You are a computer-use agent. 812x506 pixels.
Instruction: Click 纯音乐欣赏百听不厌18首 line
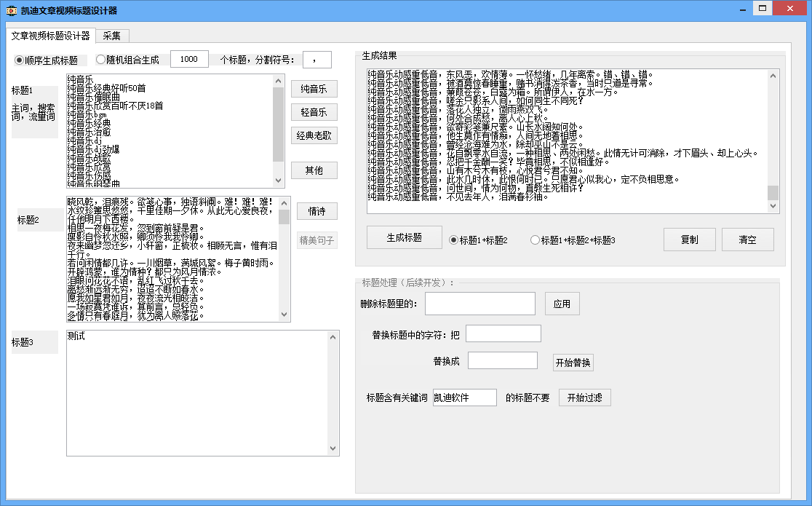[x=116, y=106]
